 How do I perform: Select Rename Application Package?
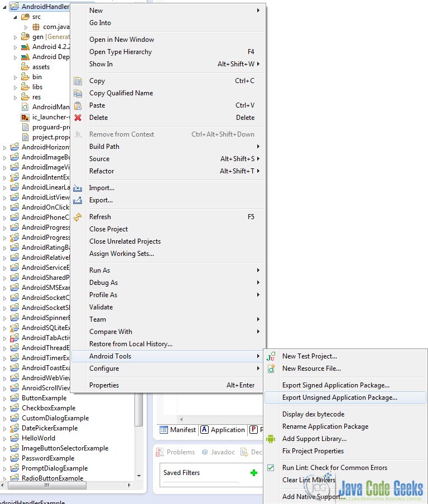[345, 427]
